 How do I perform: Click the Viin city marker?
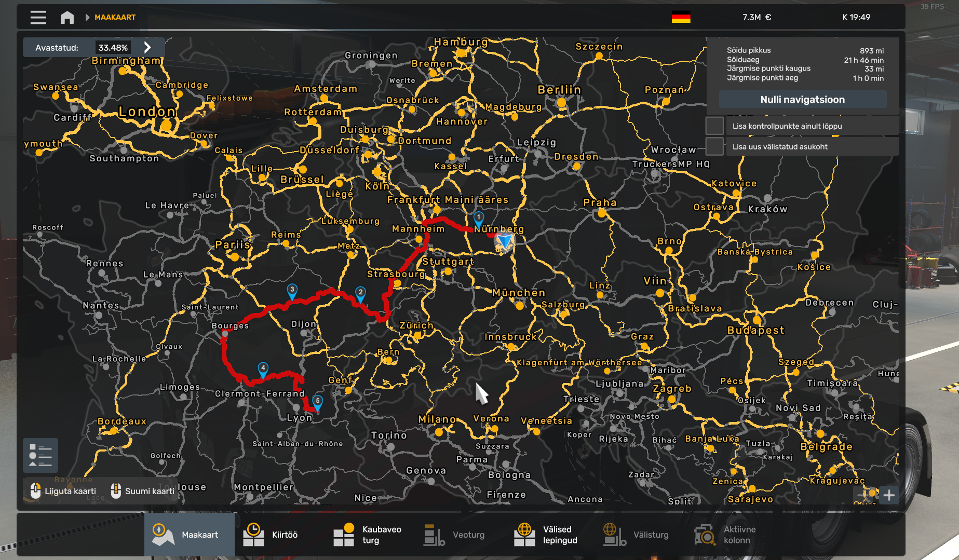(x=660, y=293)
